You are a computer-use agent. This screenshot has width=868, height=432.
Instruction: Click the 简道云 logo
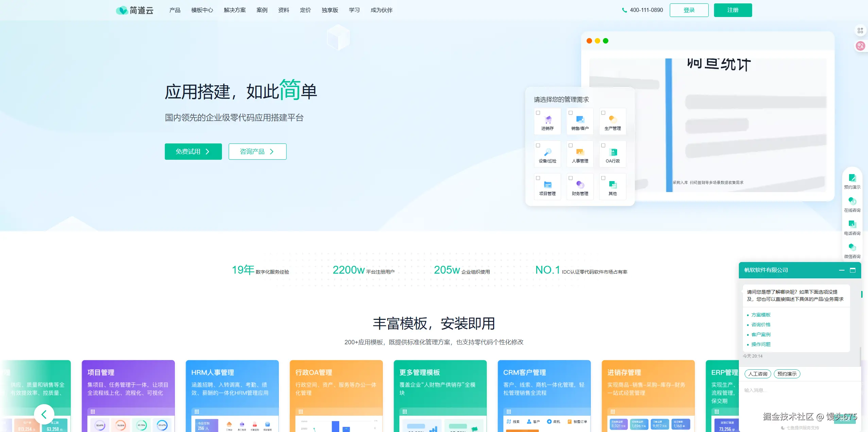(135, 10)
